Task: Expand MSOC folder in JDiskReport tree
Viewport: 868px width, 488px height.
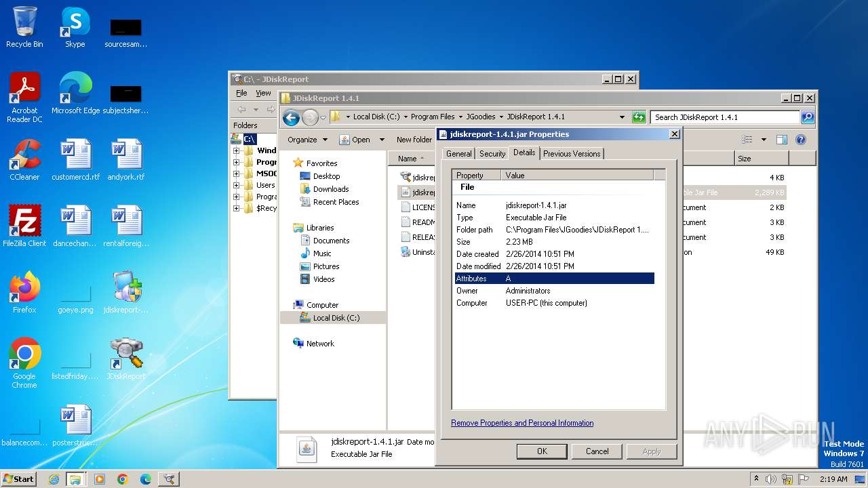Action: [236, 174]
